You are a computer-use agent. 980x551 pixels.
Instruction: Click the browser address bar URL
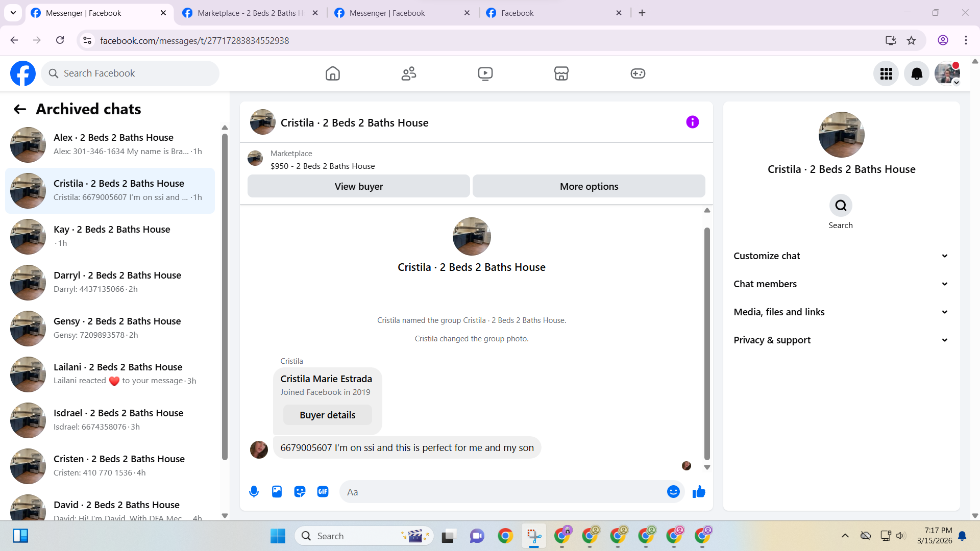(x=194, y=40)
